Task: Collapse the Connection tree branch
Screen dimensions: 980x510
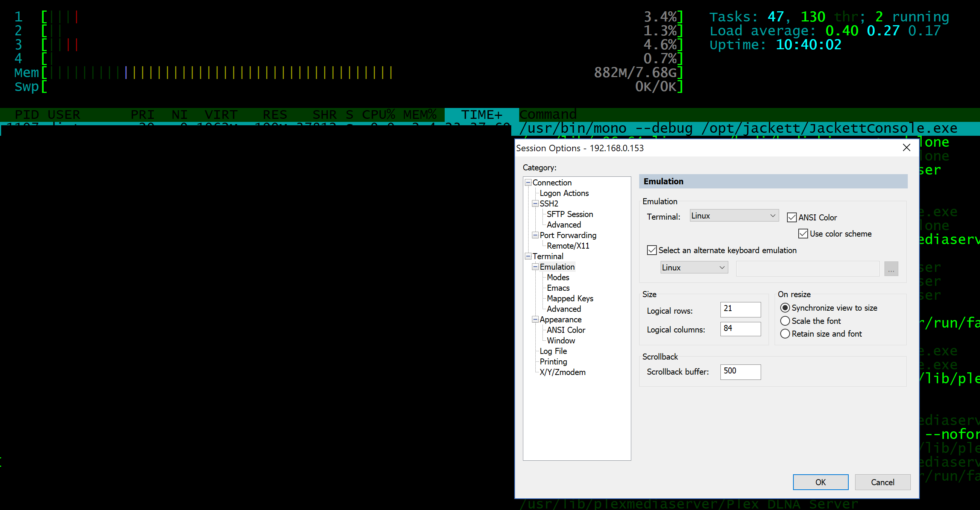Action: (x=528, y=182)
